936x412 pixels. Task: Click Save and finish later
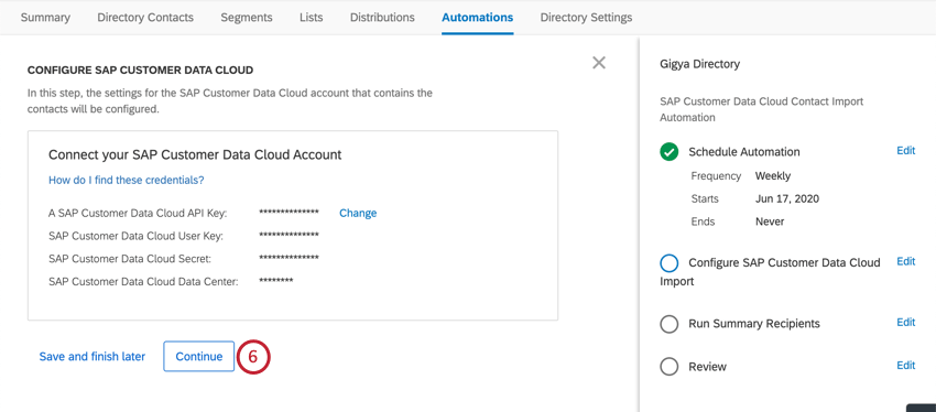[x=92, y=356]
